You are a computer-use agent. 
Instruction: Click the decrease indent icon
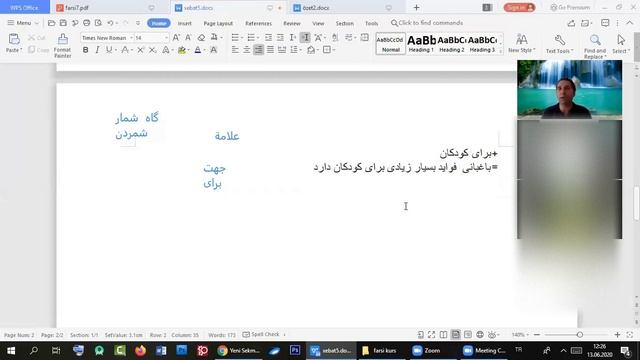[x=268, y=38]
